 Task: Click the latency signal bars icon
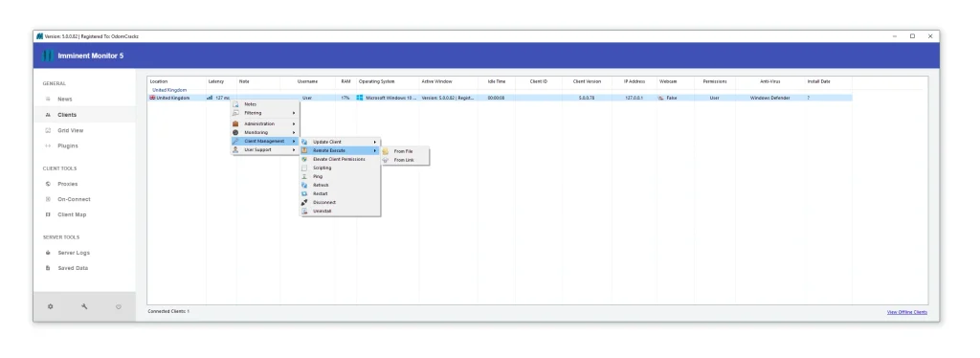coord(210,98)
